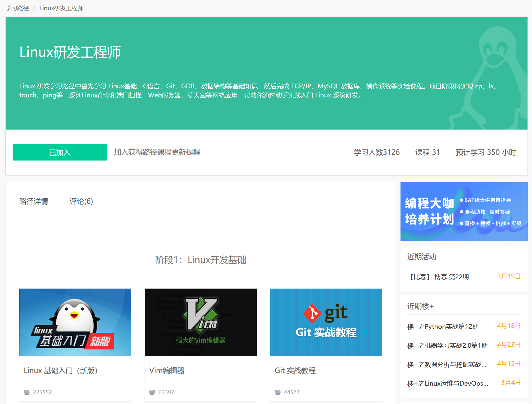Open 楼+之Linux运维与DevOps link
The image size is (532, 404).
(448, 383)
